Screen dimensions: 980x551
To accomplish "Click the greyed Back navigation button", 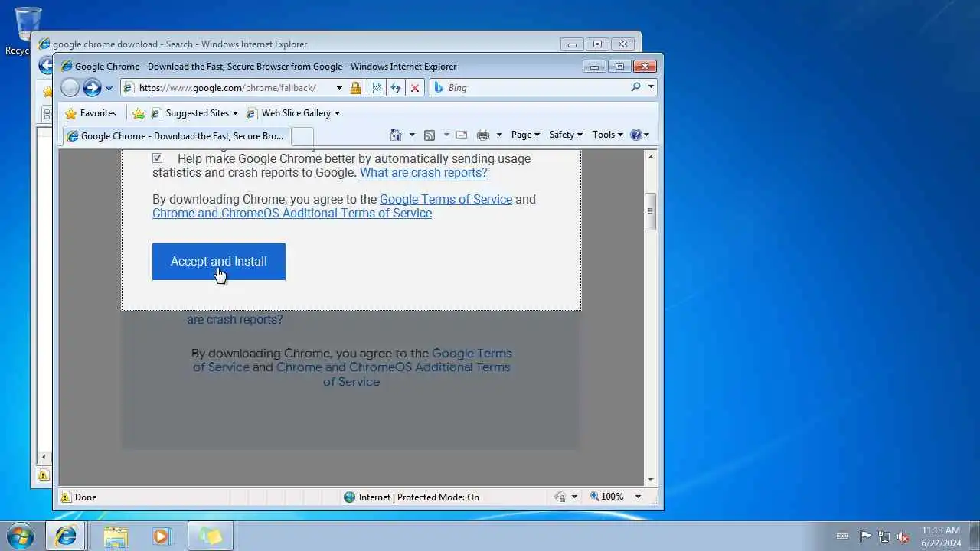I will click(x=70, y=87).
